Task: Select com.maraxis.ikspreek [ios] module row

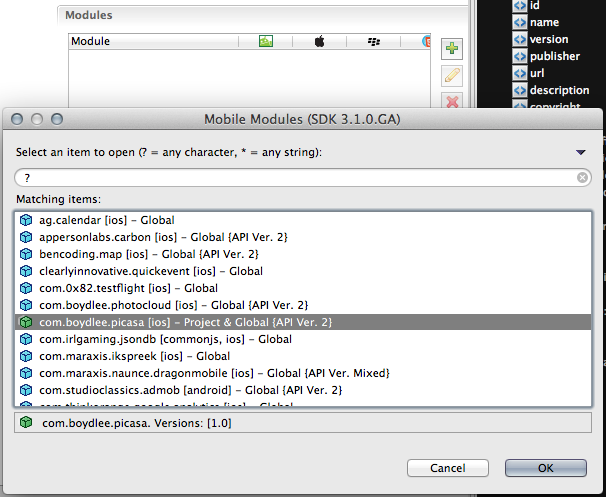Action: pos(303,356)
